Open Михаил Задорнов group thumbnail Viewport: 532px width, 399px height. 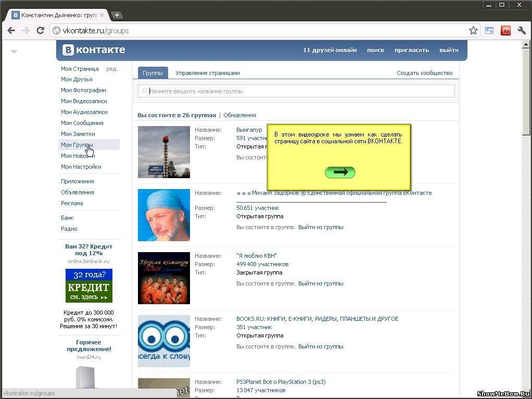[164, 215]
